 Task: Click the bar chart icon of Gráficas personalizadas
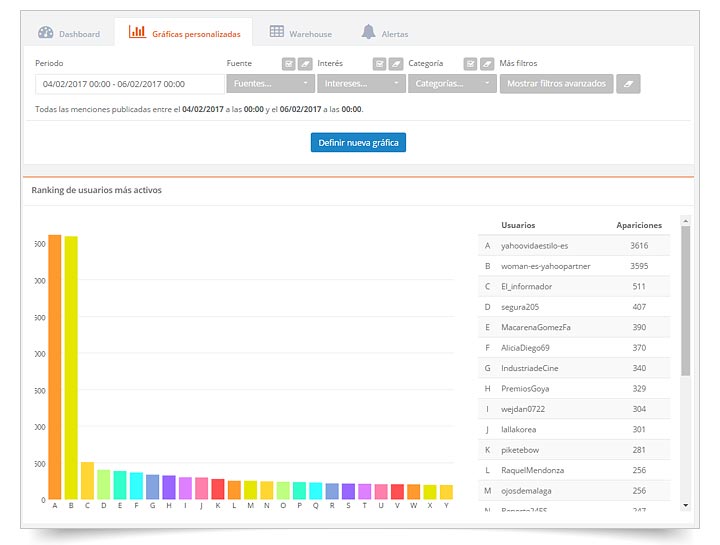137,32
